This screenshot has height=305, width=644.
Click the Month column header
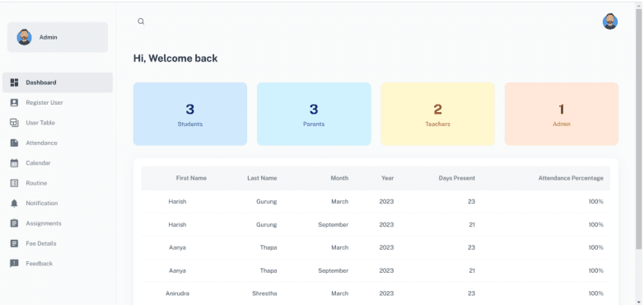(339, 178)
